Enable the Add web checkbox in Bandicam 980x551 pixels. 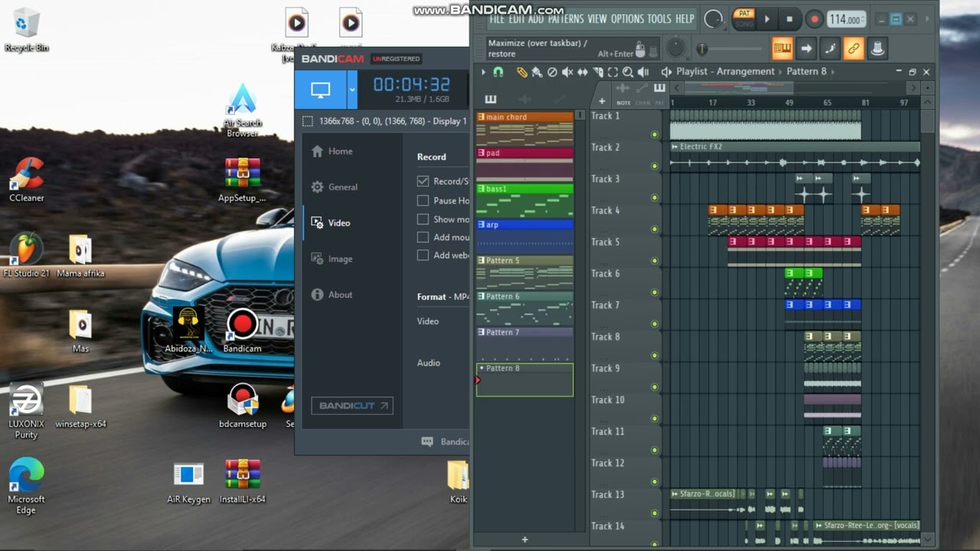click(x=423, y=256)
